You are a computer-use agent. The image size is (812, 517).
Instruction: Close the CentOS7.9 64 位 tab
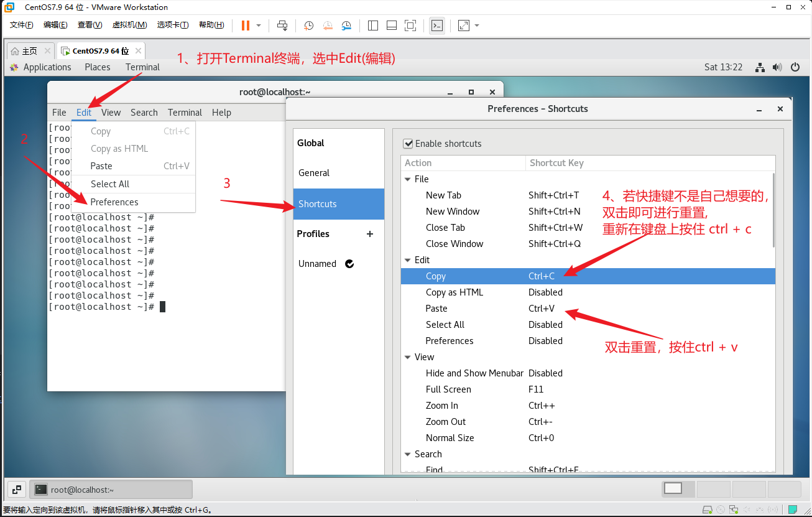coord(139,51)
